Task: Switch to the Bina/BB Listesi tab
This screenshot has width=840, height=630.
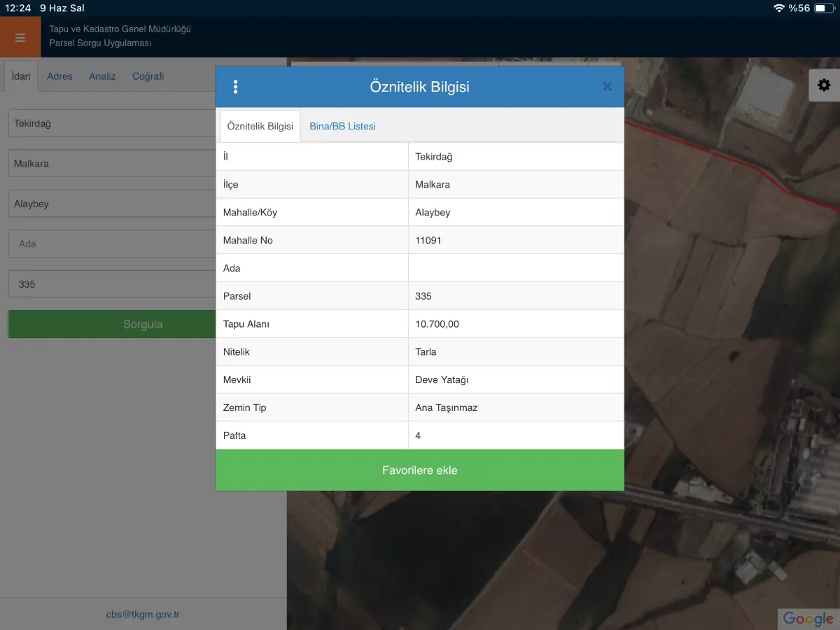Action: pos(342,127)
